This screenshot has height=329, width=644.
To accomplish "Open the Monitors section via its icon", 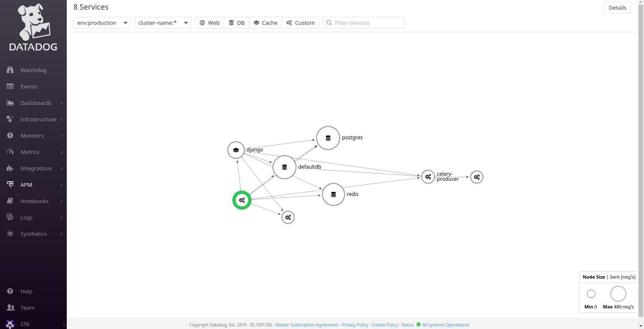I will click(x=10, y=136).
